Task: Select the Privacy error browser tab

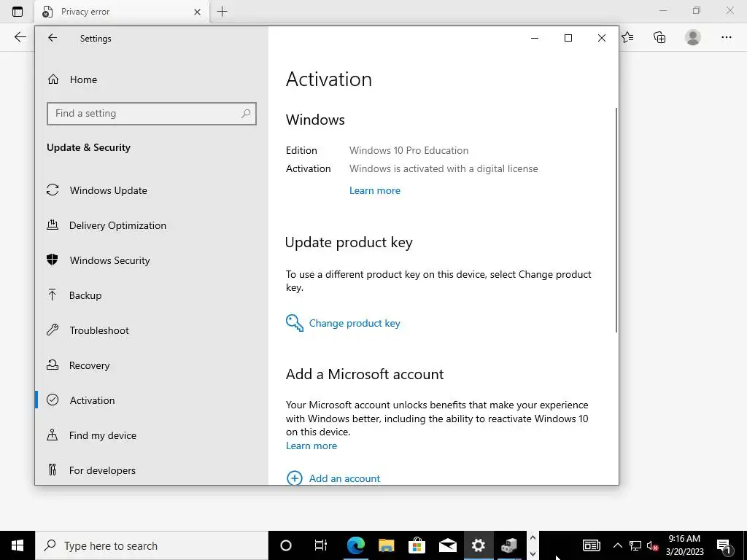Action: (122, 12)
